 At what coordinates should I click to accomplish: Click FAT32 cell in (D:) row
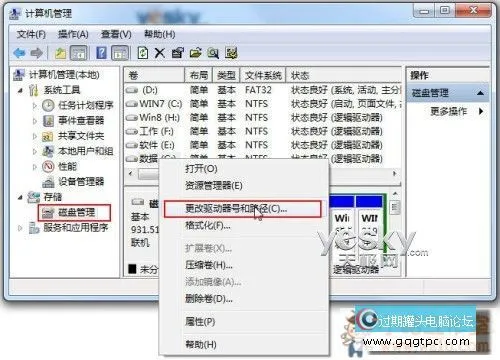(x=258, y=90)
